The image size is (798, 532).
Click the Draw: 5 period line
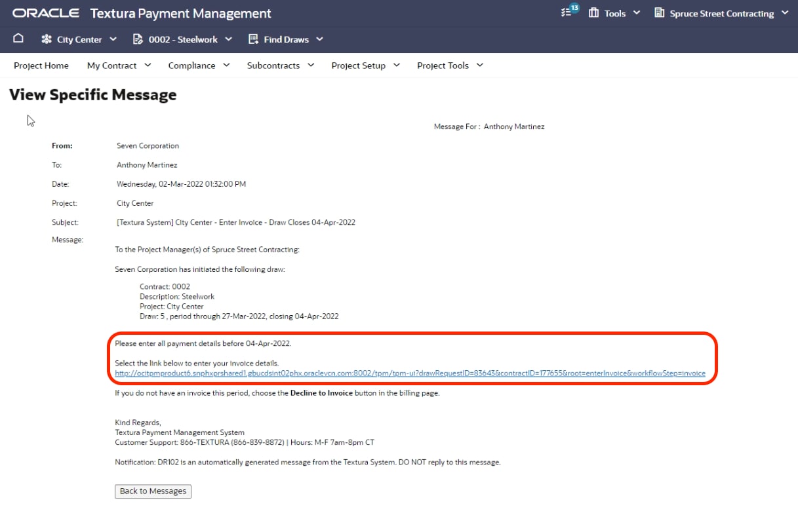tap(239, 316)
